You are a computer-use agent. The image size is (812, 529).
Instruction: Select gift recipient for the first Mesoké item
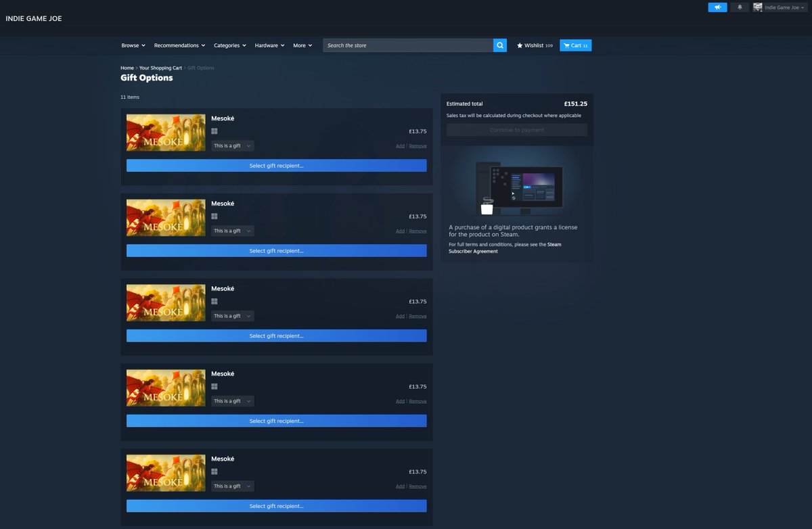point(276,166)
